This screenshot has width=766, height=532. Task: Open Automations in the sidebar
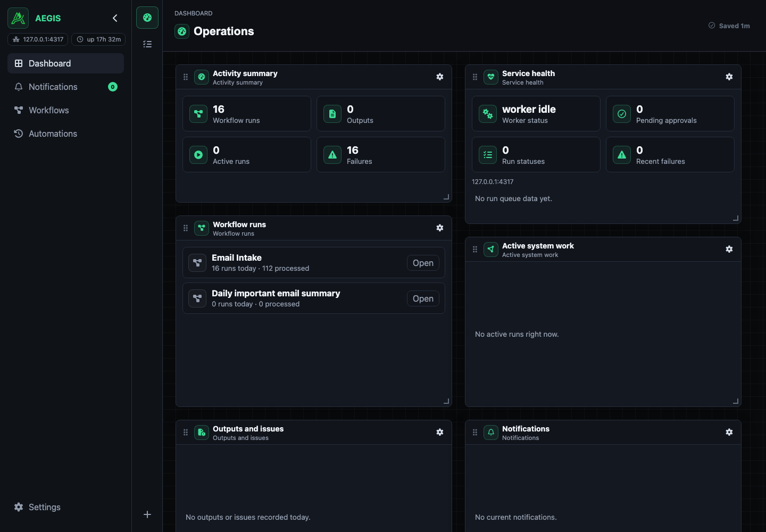click(x=65, y=134)
